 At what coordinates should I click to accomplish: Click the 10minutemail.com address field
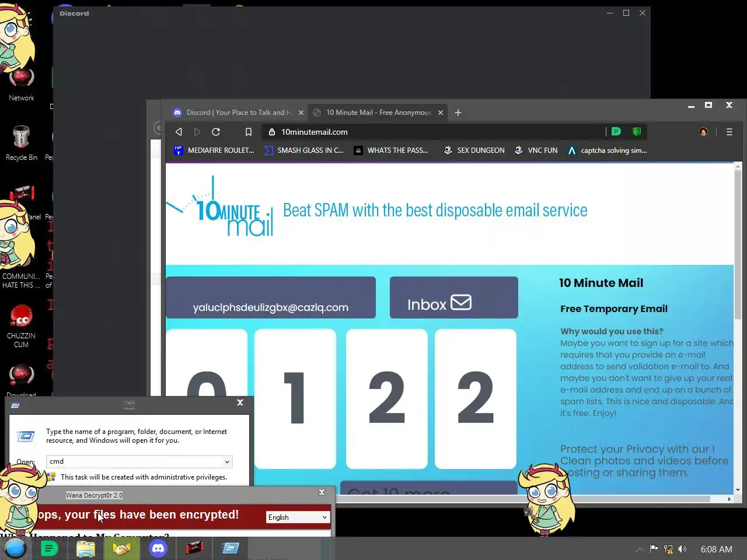[x=432, y=132]
